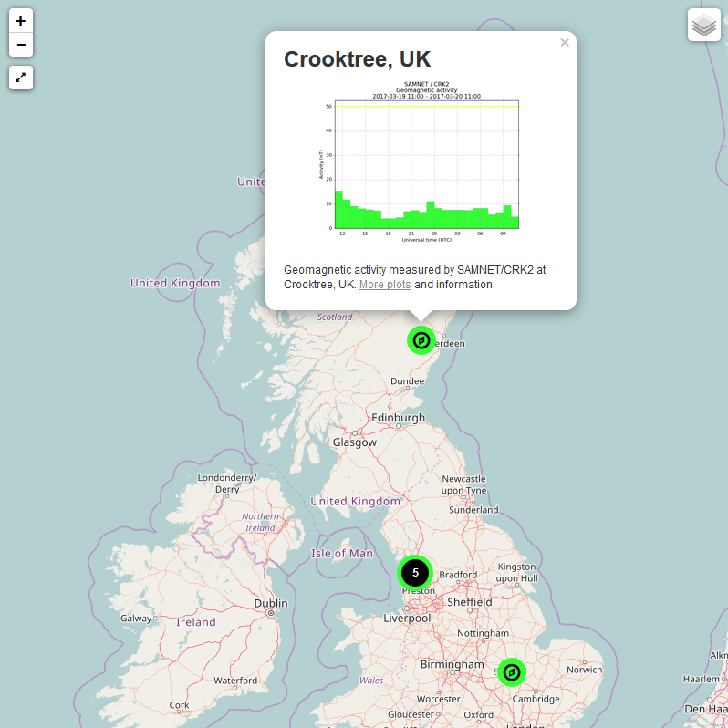
Task: Close the Crooktree popup
Action: click(565, 42)
